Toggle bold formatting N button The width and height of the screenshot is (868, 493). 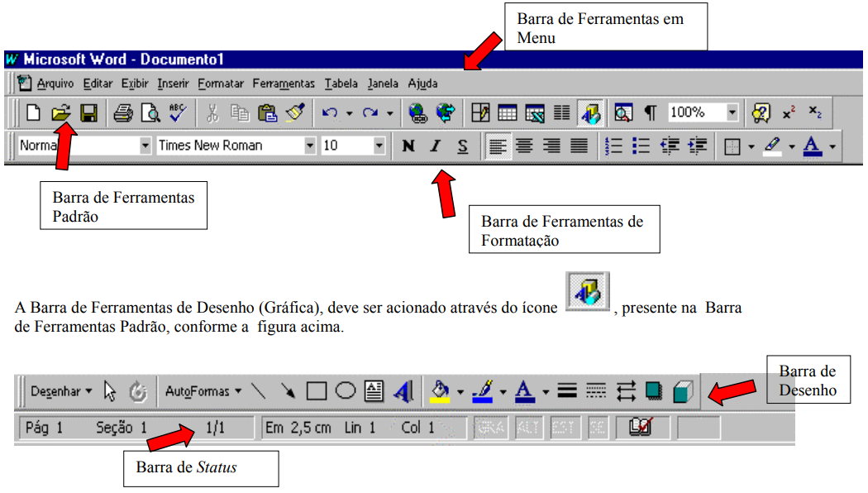coord(408,146)
